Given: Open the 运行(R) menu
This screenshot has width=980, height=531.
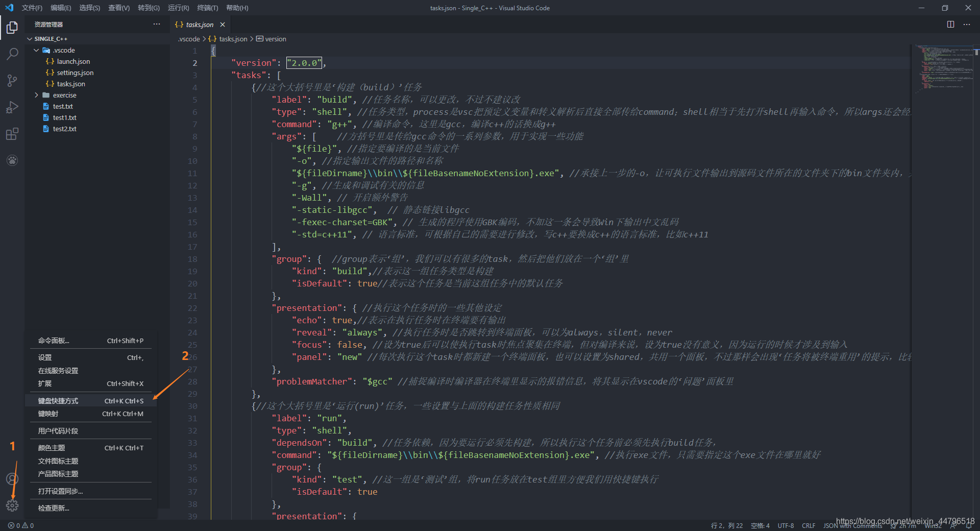Looking at the screenshot, I should coord(178,8).
